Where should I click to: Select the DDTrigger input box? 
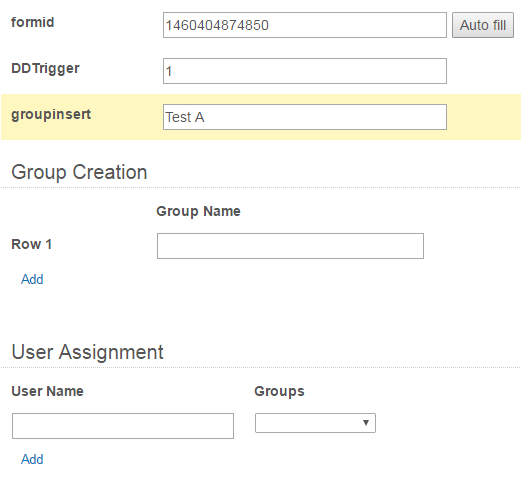pyautogui.click(x=305, y=71)
